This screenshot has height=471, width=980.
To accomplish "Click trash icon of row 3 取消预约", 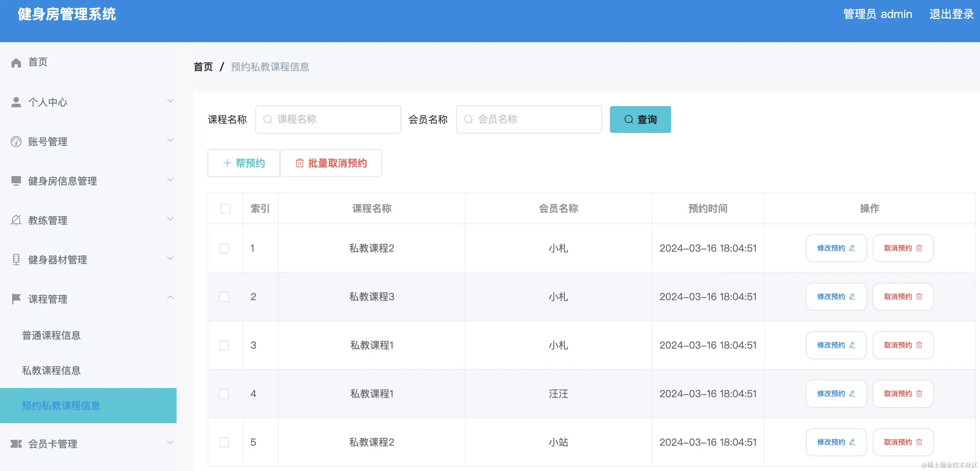I will coord(919,345).
